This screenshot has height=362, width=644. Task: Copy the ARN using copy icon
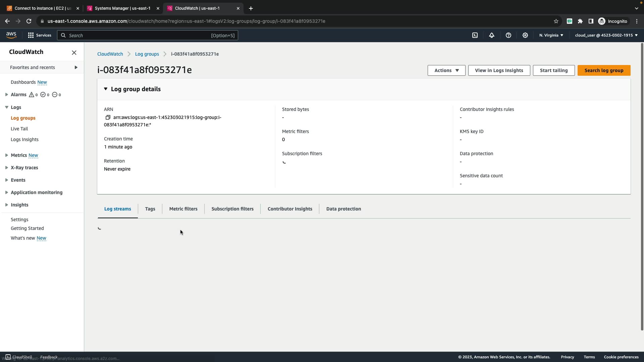click(x=108, y=117)
